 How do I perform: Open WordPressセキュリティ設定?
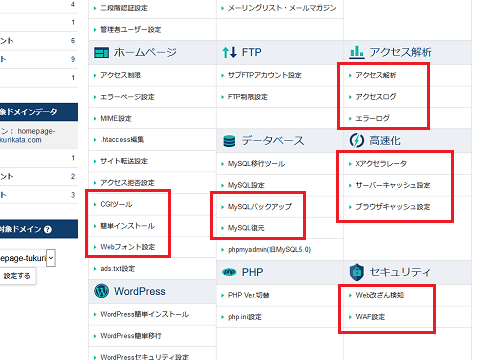click(x=145, y=357)
